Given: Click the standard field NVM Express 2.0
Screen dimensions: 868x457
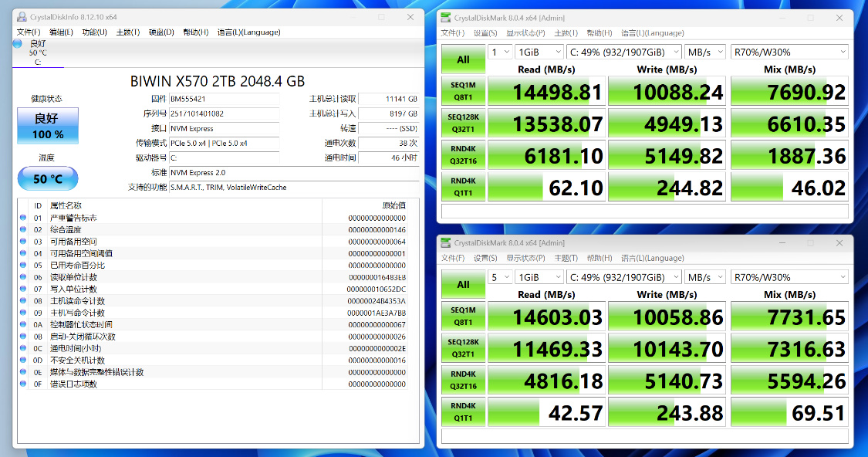Looking at the screenshot, I should [294, 172].
